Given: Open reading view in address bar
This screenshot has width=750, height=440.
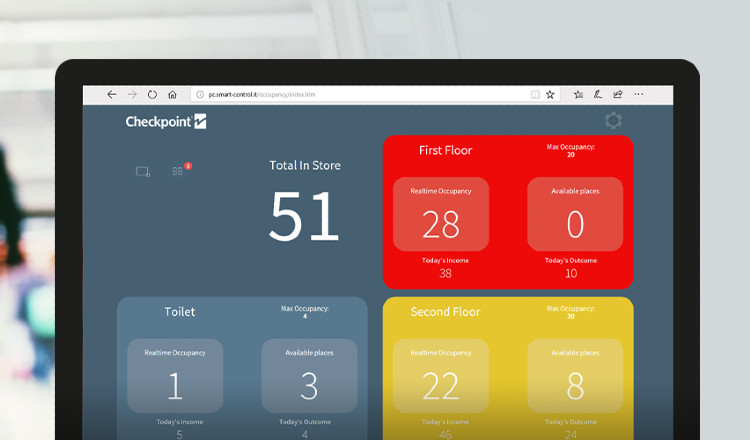Looking at the screenshot, I should (535, 94).
